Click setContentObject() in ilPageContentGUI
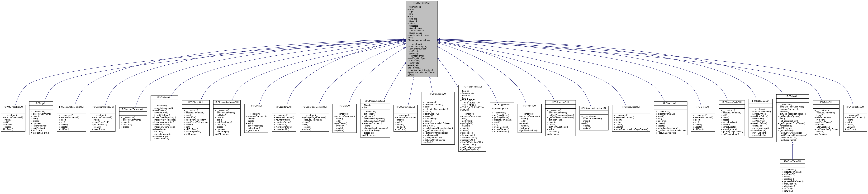This screenshot has width=868, height=194. (417, 47)
